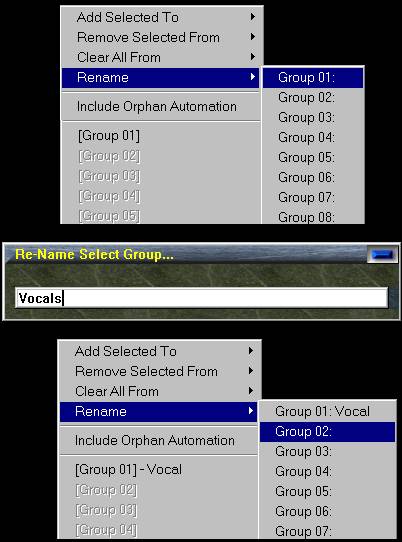
Task: Click the blue button in Re-Name dialog title bar
Action: [x=382, y=255]
